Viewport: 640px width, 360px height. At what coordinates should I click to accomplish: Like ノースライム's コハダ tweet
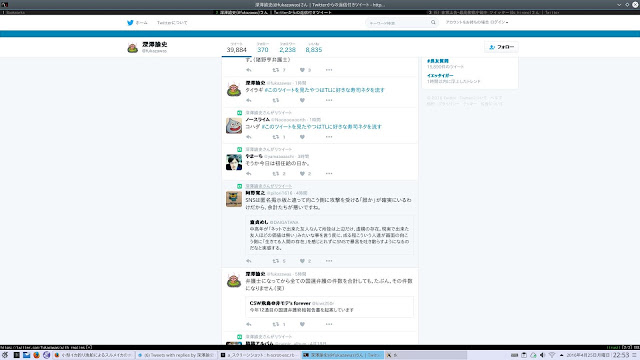pyautogui.click(x=302, y=137)
